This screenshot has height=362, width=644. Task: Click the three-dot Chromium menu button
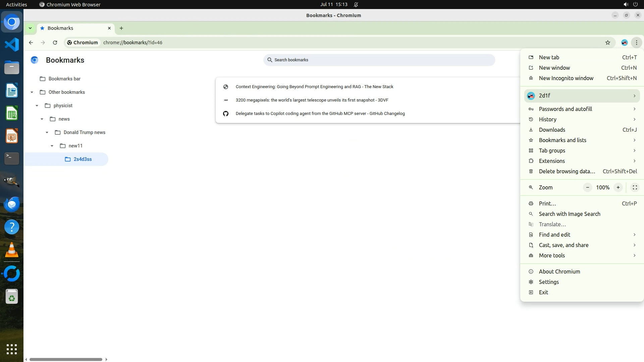click(x=636, y=43)
